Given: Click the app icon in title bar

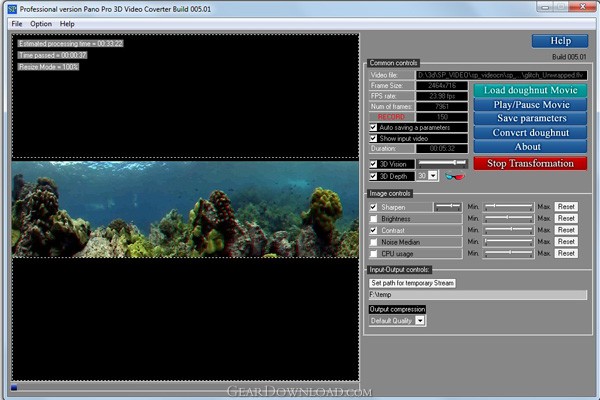Looking at the screenshot, I should 12,8.
